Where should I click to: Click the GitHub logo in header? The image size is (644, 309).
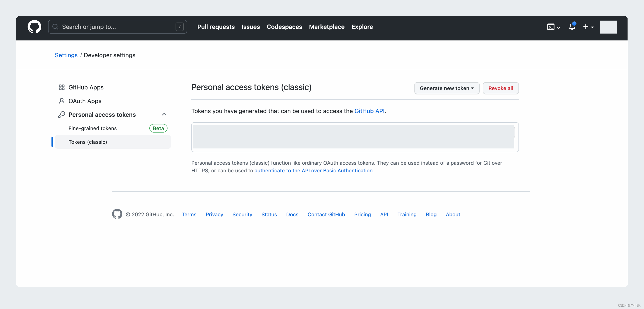tap(34, 27)
